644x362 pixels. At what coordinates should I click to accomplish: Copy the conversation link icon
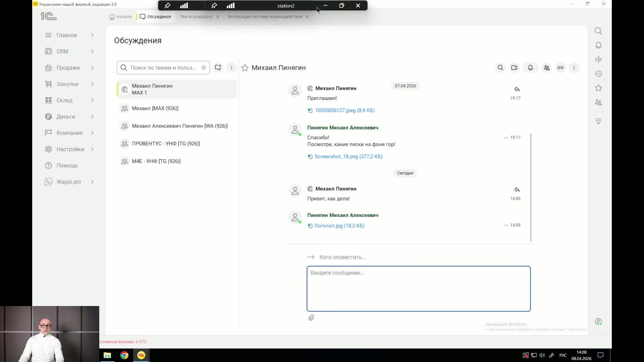click(560, 68)
